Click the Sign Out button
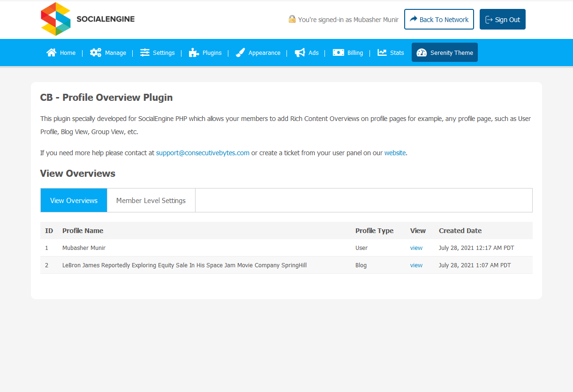 (502, 19)
